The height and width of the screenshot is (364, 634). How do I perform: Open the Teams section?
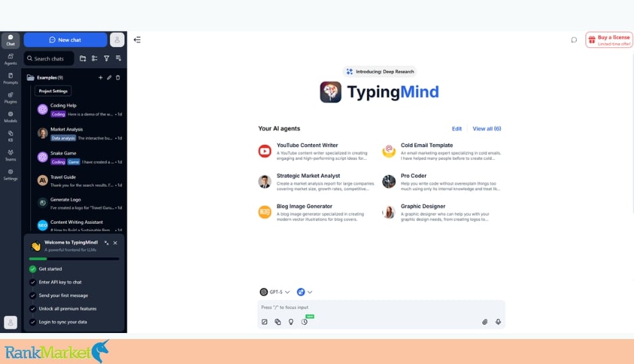(11, 156)
